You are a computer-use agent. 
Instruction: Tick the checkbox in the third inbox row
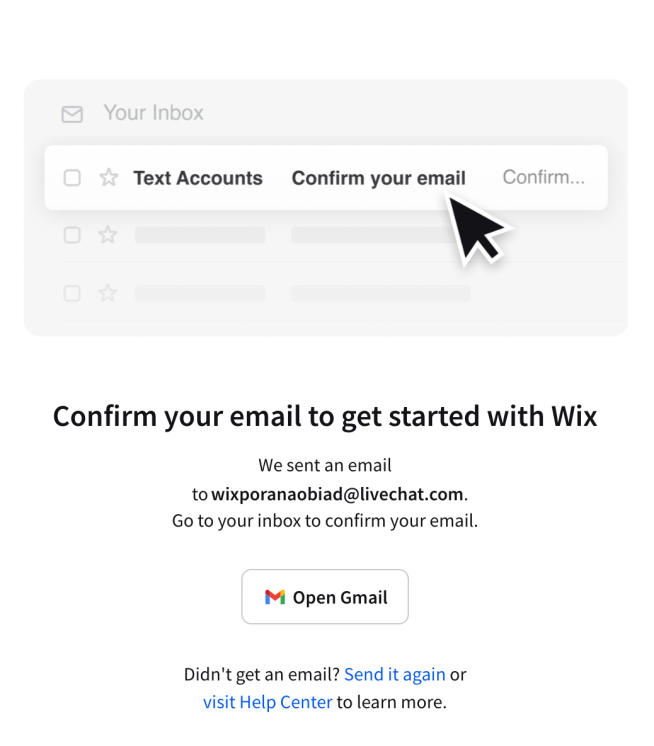(x=72, y=294)
